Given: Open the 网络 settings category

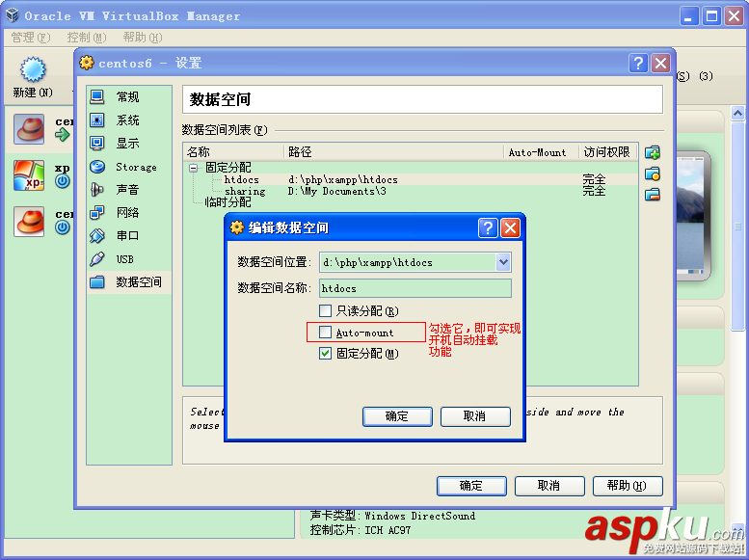Looking at the screenshot, I should 129,213.
